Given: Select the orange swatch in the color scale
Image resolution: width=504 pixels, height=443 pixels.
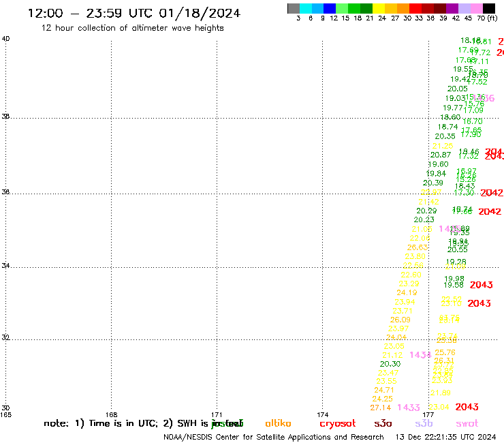Looking at the screenshot, I should (403, 8).
